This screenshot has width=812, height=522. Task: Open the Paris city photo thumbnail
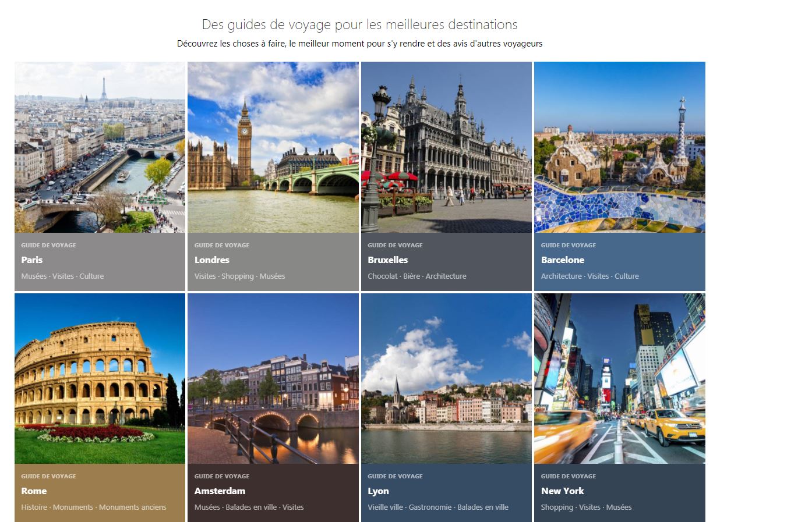pyautogui.click(x=100, y=147)
